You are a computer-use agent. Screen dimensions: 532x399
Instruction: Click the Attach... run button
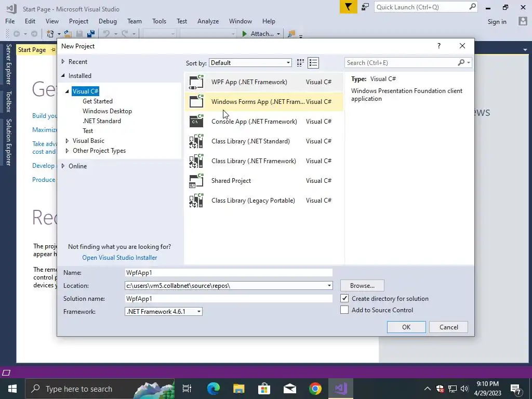coord(261,34)
